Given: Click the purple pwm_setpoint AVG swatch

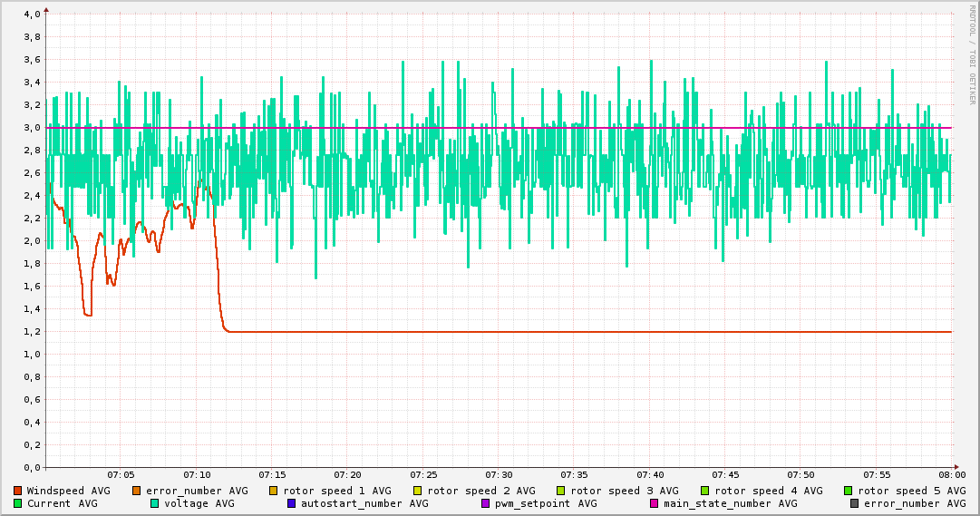Looking at the screenshot, I should (486, 503).
